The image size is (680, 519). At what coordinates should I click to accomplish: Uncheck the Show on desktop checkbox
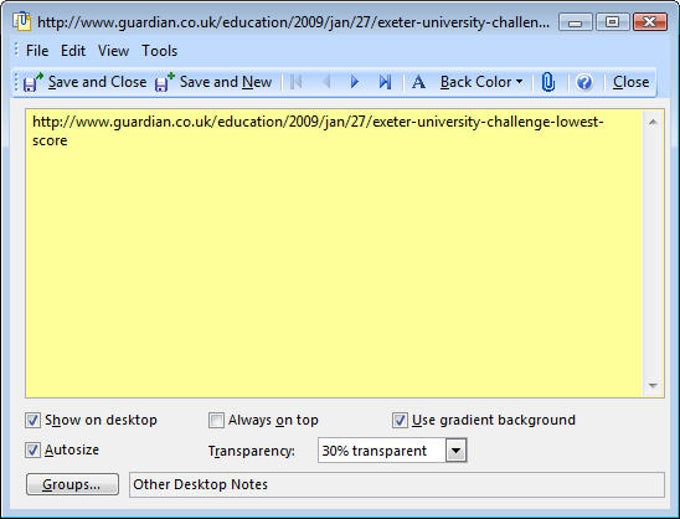(33, 420)
